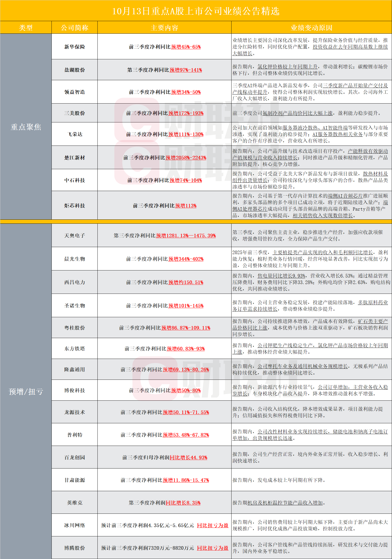Select company name '新华保险'
392x559 pixels.
click(75, 47)
